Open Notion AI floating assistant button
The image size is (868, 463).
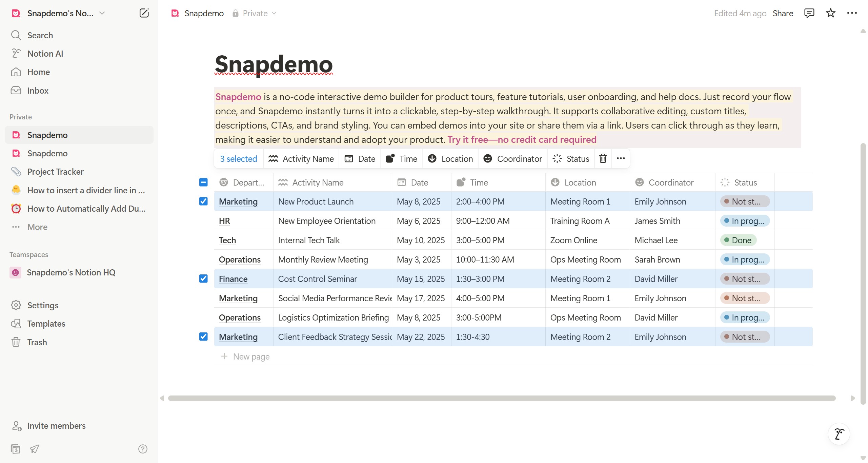point(839,434)
